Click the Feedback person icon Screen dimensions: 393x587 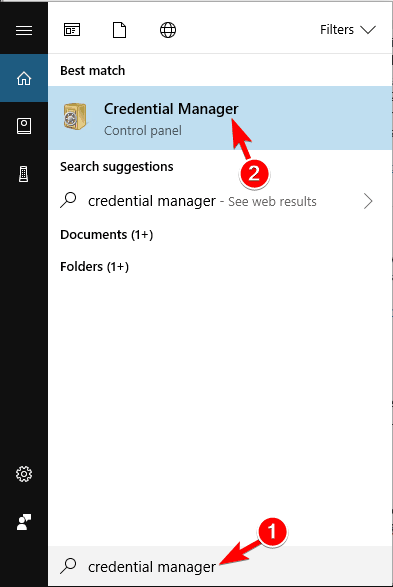[x=24, y=522]
